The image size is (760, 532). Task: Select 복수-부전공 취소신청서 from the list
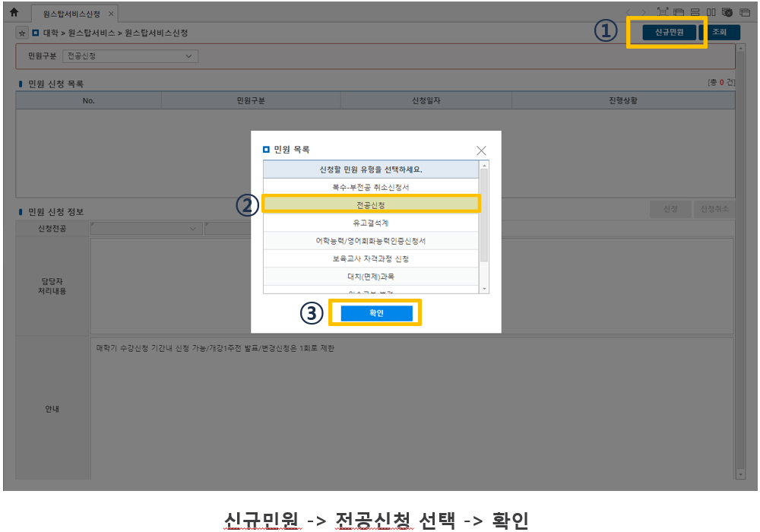point(371,187)
